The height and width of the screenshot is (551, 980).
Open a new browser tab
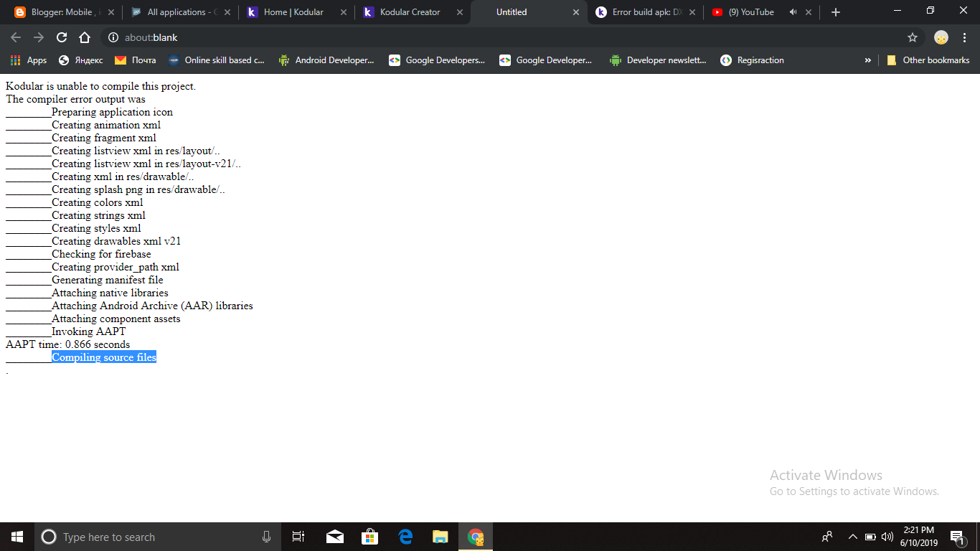835,12
